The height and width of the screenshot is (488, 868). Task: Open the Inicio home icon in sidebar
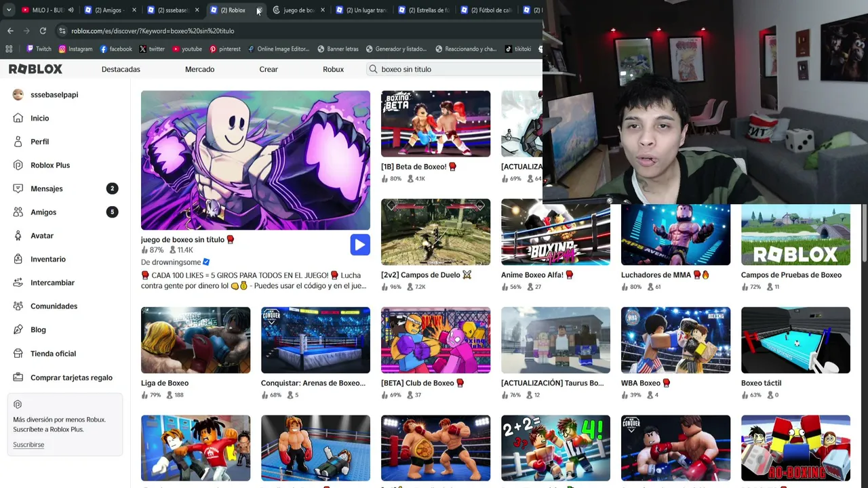(x=18, y=118)
